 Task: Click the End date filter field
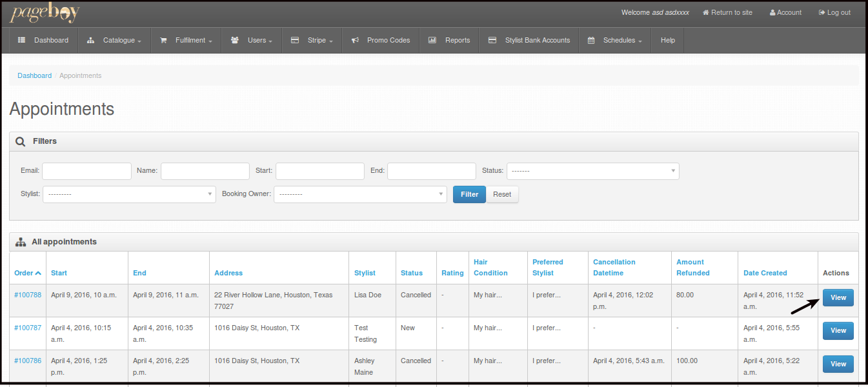click(x=432, y=171)
